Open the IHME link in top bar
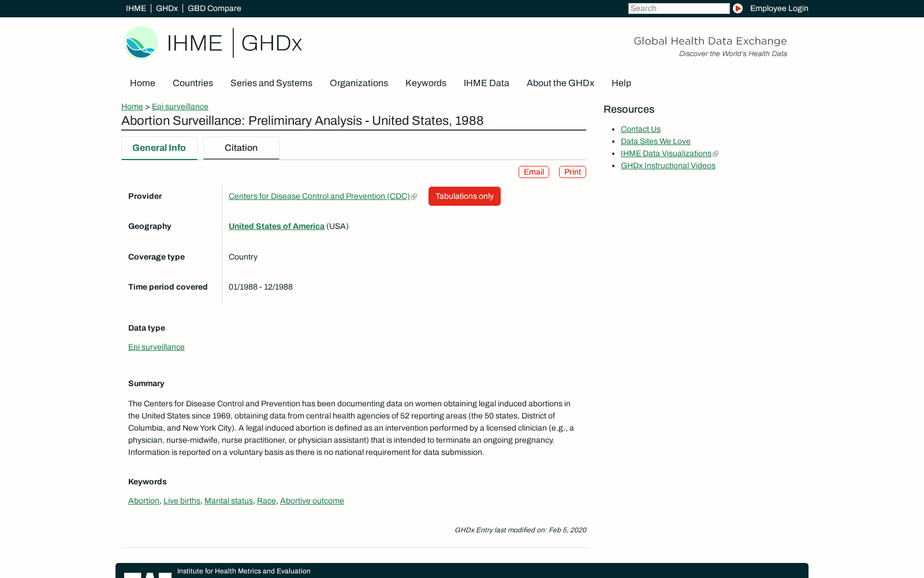Viewport: 924px width, 578px height. point(136,8)
